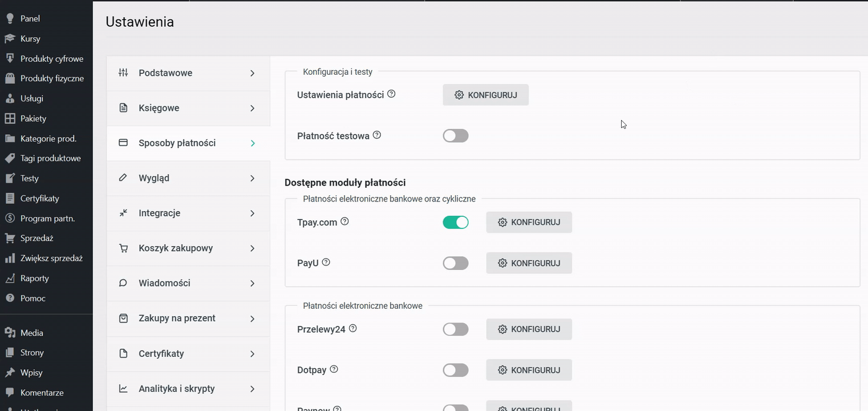Click Konfiguruj button for Tpay.com

point(529,222)
